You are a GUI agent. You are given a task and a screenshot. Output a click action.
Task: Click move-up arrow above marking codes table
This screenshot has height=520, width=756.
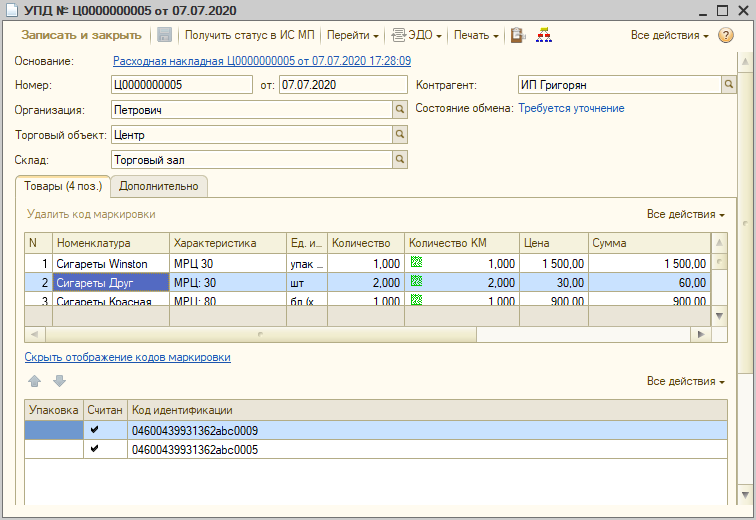click(35, 381)
